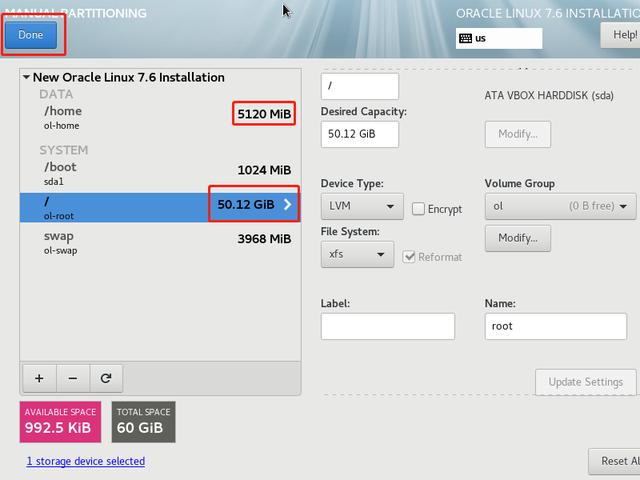Open the File System xfs dropdown

(357, 254)
